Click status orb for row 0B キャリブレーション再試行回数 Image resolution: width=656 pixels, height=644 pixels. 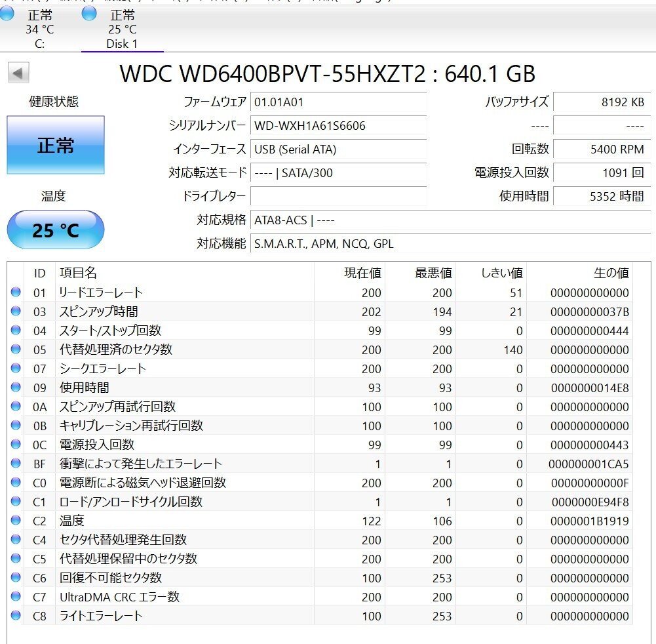click(16, 424)
